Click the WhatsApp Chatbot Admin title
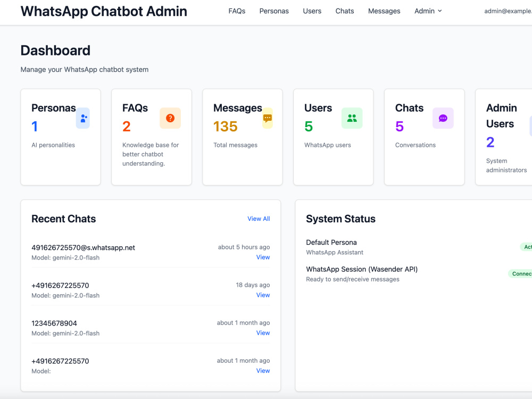 (104, 11)
